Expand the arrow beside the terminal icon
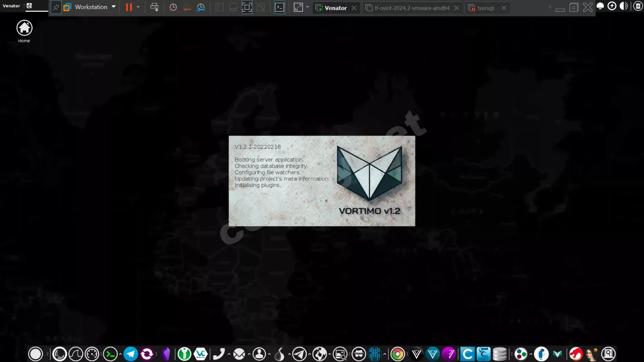 [120, 354]
